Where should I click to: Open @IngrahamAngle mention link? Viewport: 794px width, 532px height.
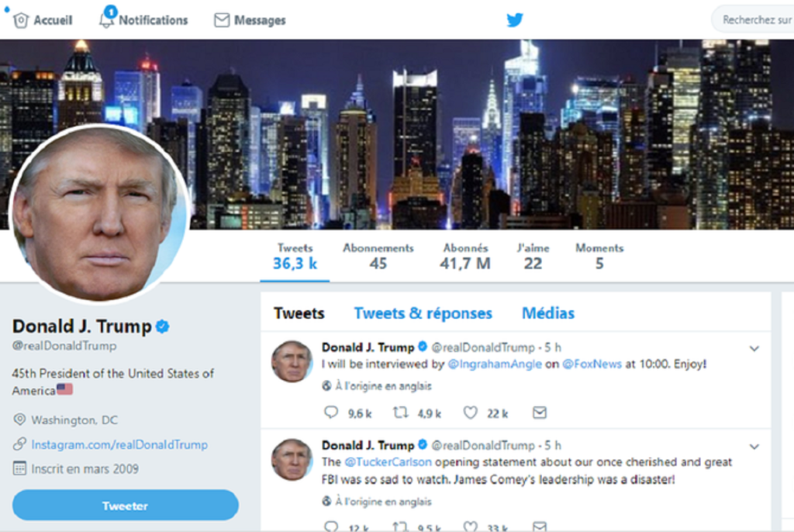tap(495, 364)
